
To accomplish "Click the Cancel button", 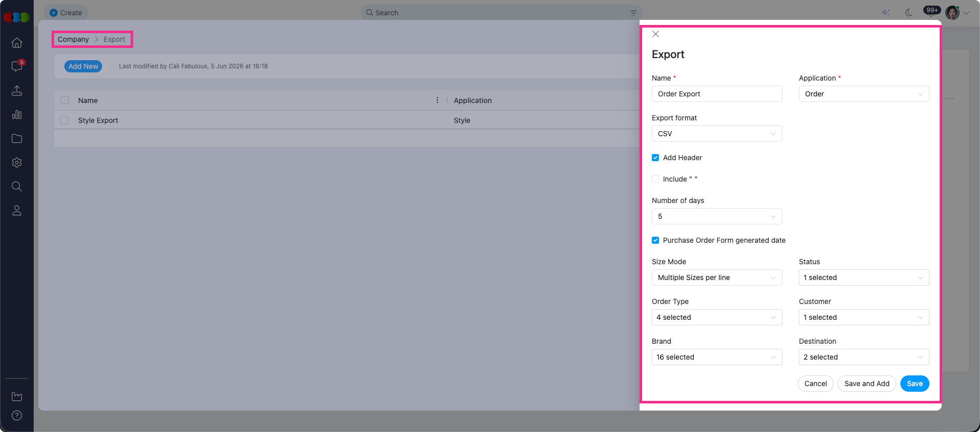I will pos(816,384).
